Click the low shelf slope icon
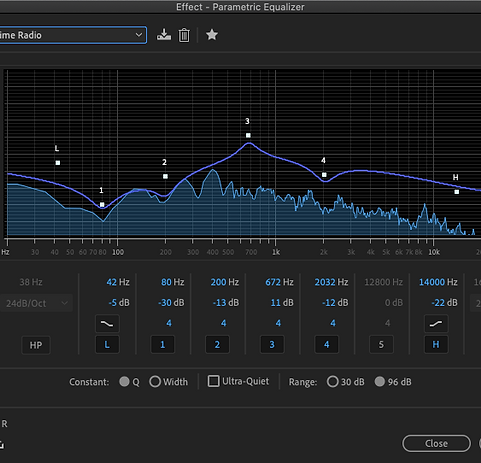Image resolution: width=481 pixels, height=463 pixels. coord(107,324)
